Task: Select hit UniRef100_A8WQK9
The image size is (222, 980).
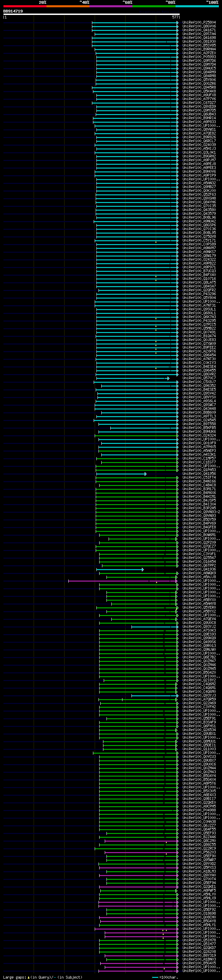Action: click(x=199, y=573)
